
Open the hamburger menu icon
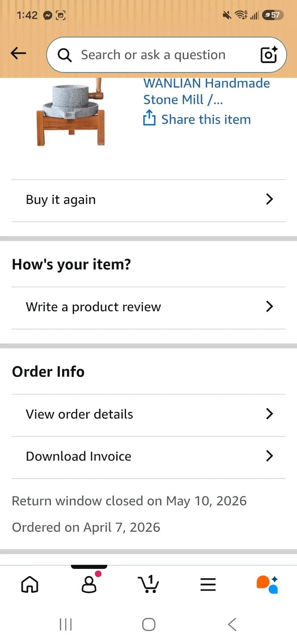pyautogui.click(x=208, y=585)
